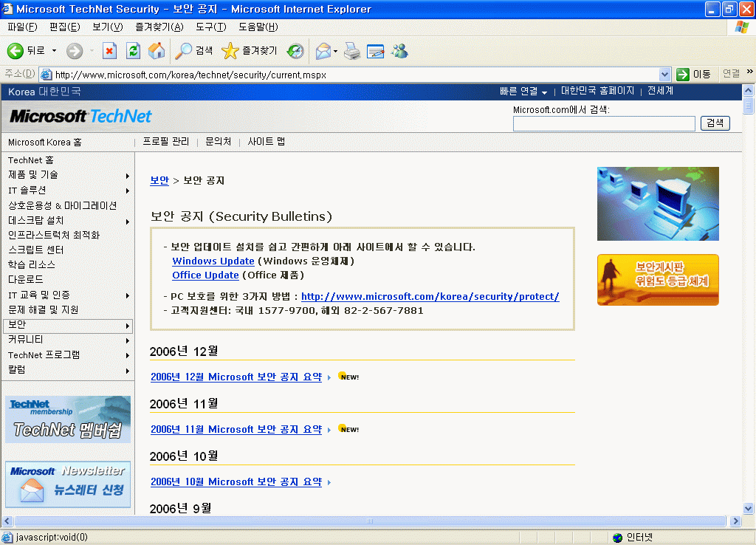Go to 대한민국 홈페이지 link
Image resolution: width=756 pixels, height=545 pixels.
597,91
